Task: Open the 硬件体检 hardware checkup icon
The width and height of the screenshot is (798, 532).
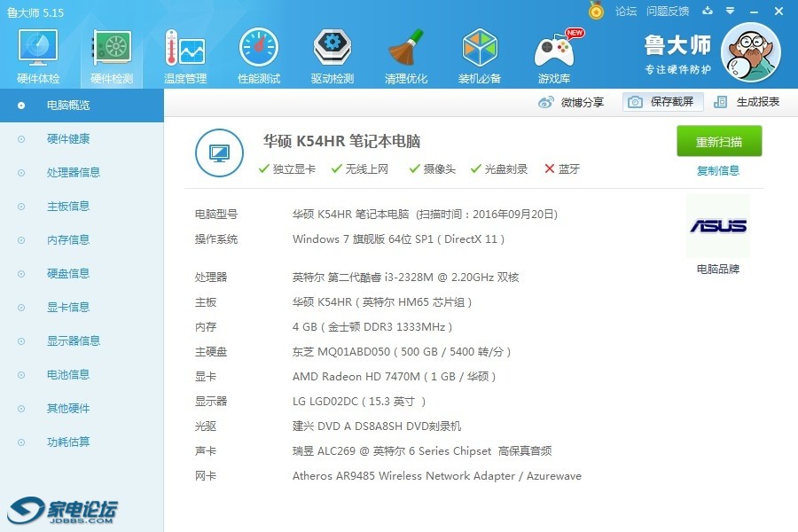Action: click(38, 56)
